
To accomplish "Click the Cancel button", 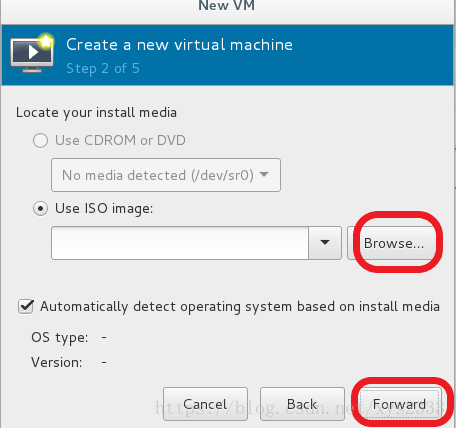I will (205, 404).
